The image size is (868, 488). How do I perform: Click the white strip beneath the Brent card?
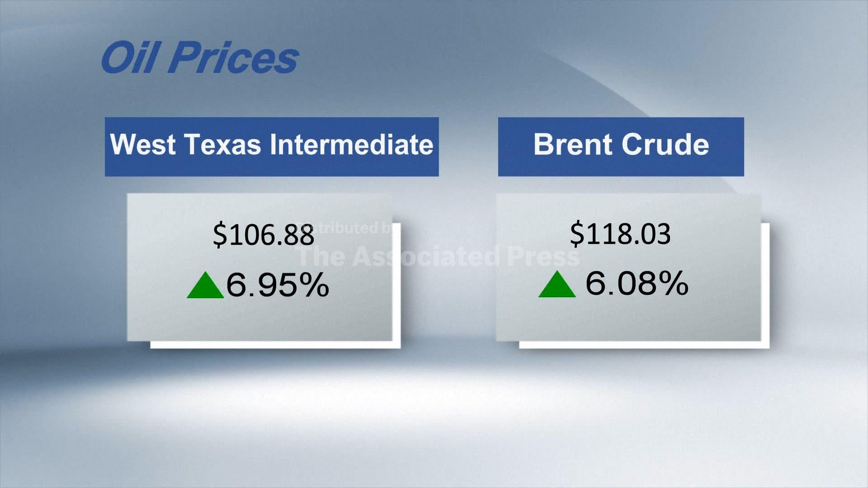point(644,345)
